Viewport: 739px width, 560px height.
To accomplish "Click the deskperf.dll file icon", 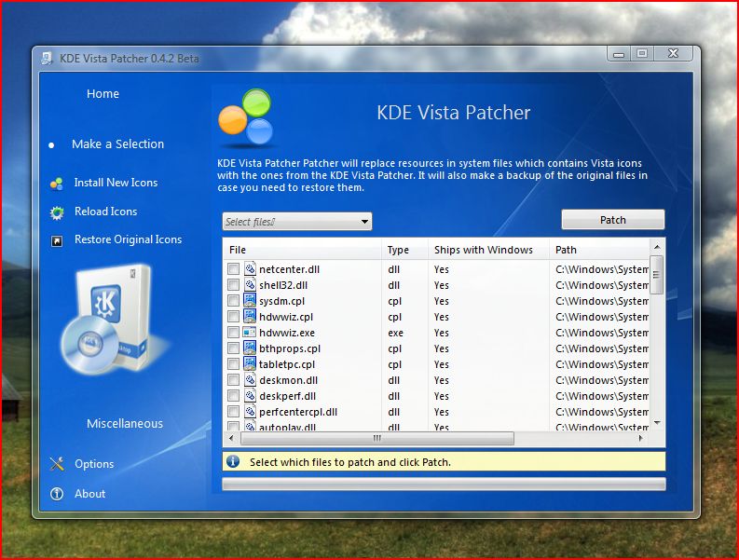I will (x=250, y=395).
